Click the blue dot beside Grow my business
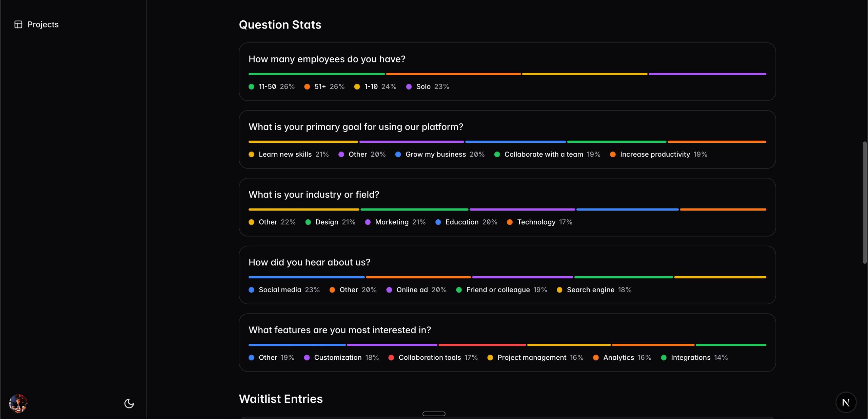 (x=398, y=155)
